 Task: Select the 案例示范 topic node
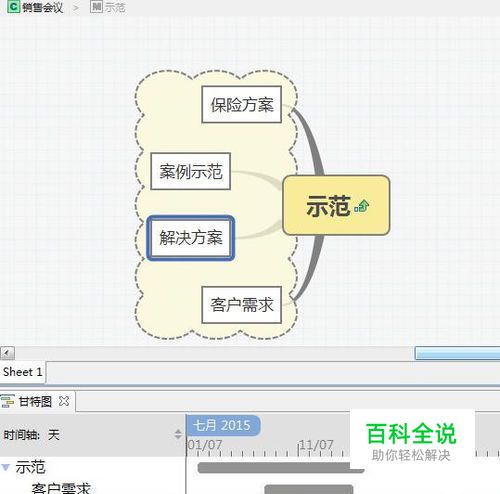[191, 171]
